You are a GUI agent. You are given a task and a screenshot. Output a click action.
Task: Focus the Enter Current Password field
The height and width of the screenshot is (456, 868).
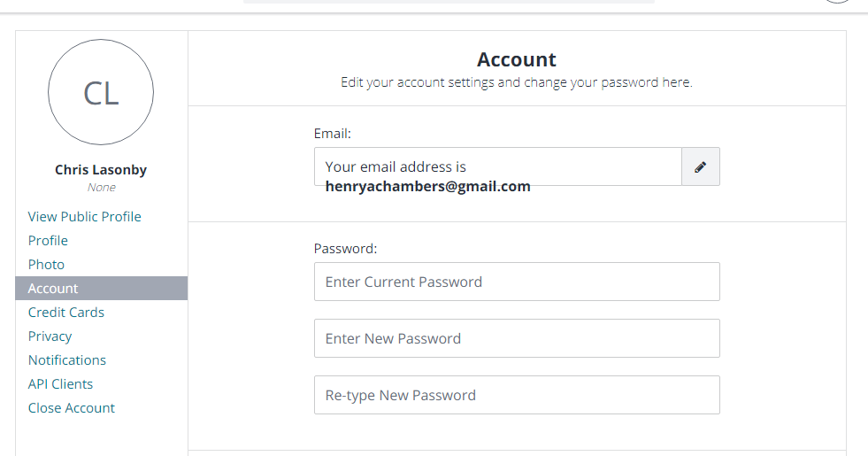pyautogui.click(x=517, y=282)
